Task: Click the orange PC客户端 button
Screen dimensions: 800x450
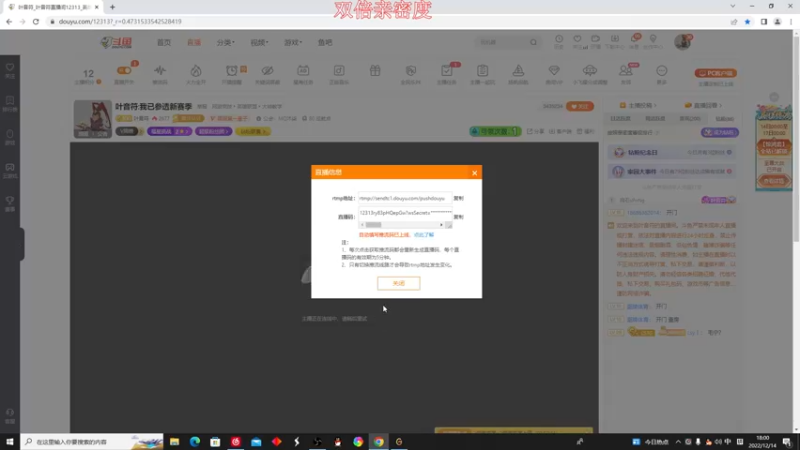Action: 715,73
